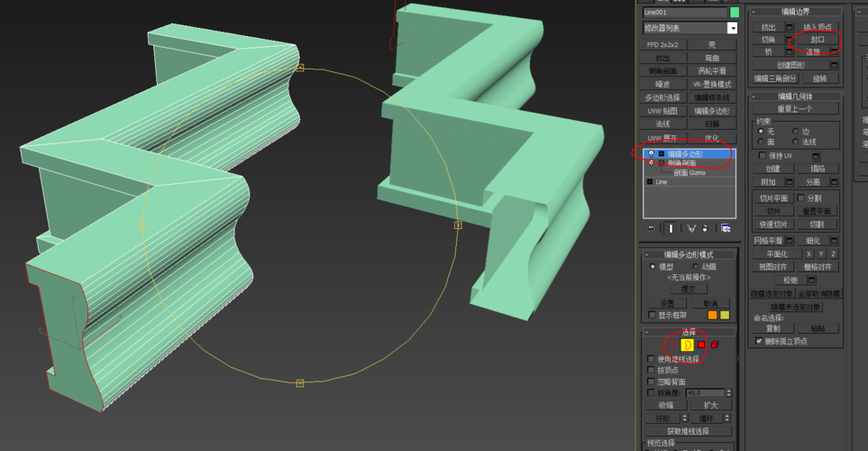This screenshot has height=451, width=868.
Task: Select 动画 radio button
Action: (x=696, y=267)
